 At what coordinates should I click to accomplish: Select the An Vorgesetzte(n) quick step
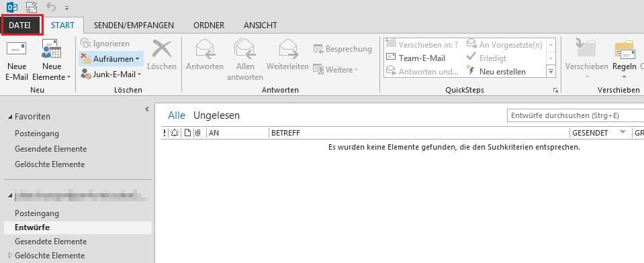505,45
